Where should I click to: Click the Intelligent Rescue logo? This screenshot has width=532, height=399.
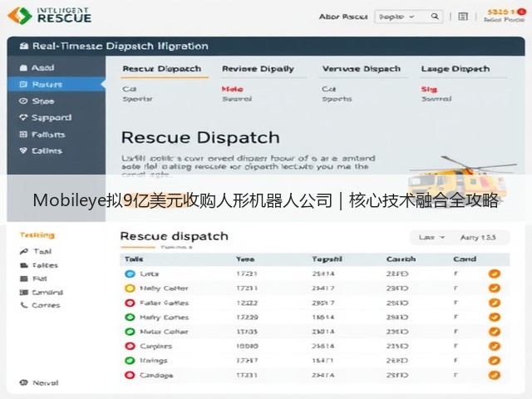point(50,15)
